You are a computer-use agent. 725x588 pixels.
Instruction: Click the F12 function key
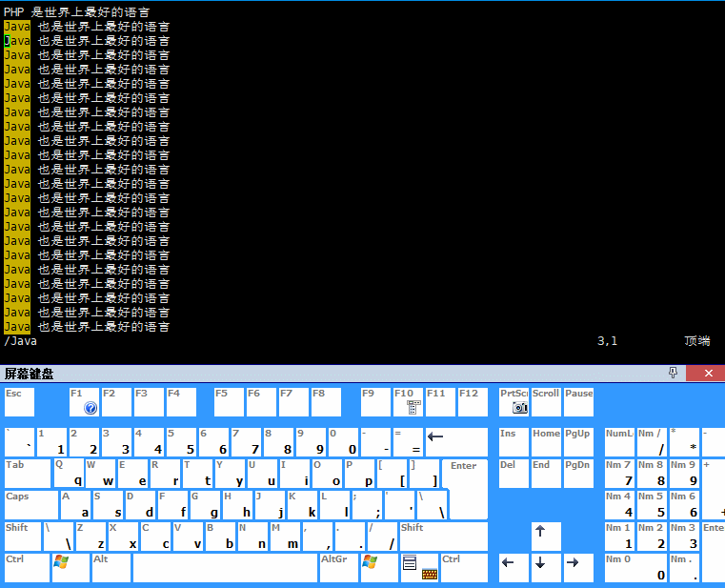click(473, 402)
